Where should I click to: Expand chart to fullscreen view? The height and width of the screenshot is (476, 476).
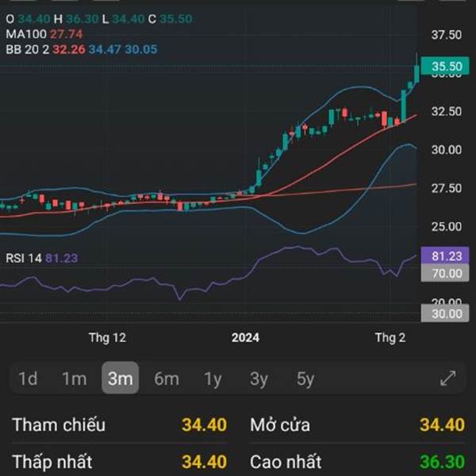coord(447,378)
